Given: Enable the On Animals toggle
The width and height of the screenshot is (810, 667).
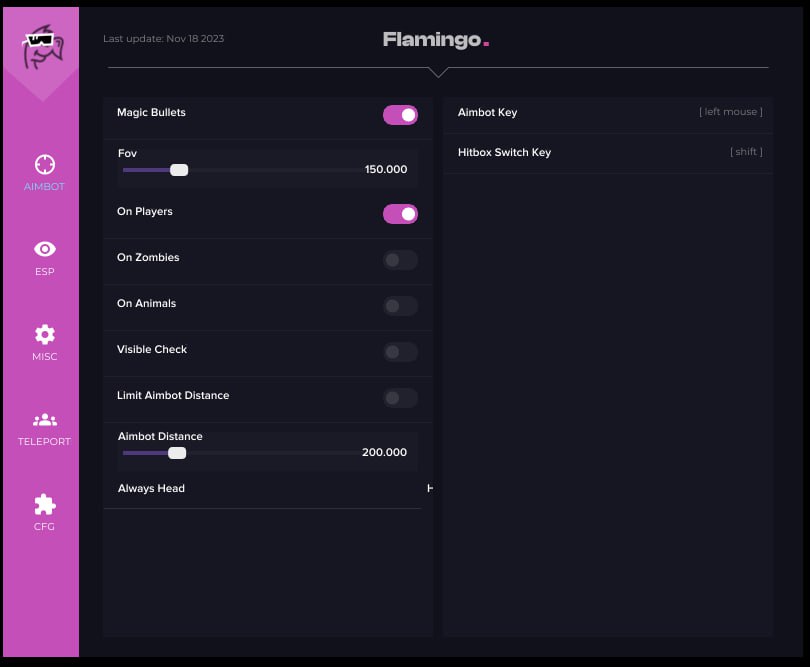Looking at the screenshot, I should point(400,306).
